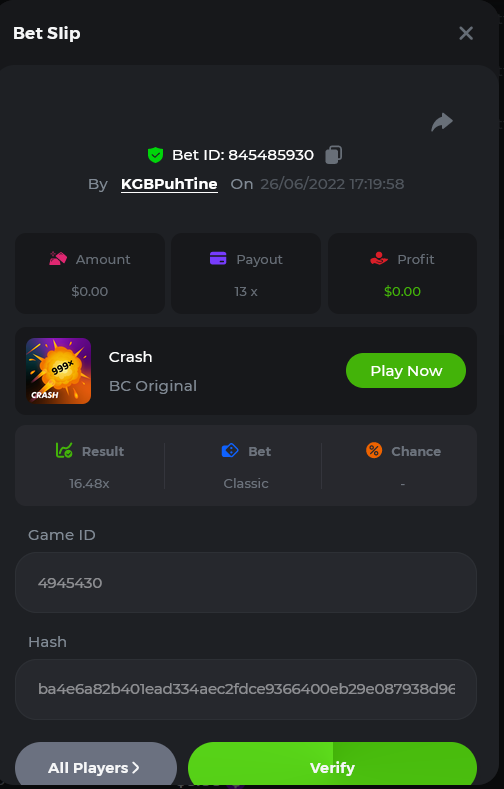
Task: Click the green verified shield icon
Action: point(155,155)
